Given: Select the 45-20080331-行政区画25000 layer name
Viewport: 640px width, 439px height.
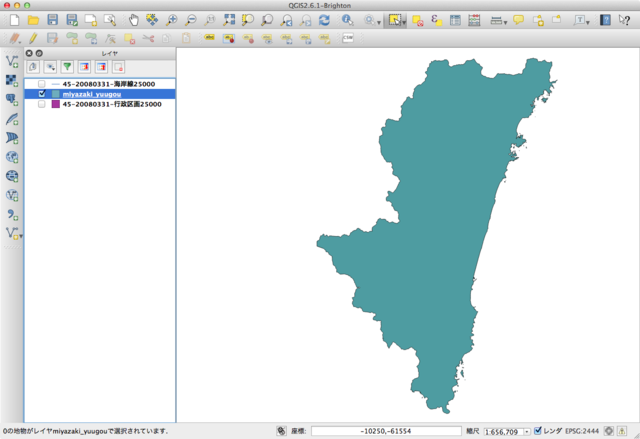Looking at the screenshot, I should pyautogui.click(x=112, y=104).
